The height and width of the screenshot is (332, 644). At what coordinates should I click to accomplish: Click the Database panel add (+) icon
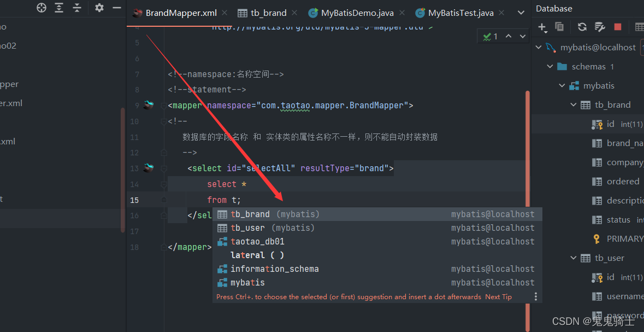coord(542,27)
